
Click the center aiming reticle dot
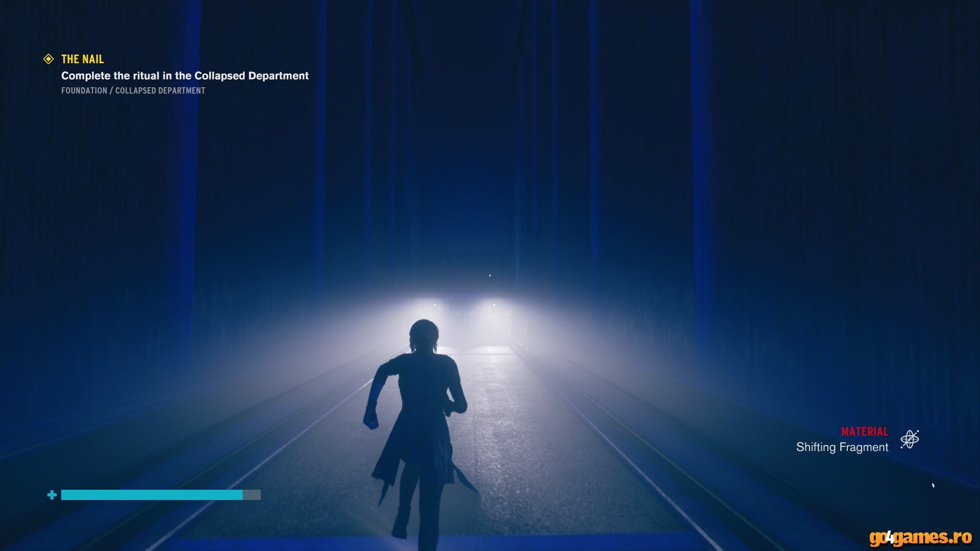coord(490,275)
